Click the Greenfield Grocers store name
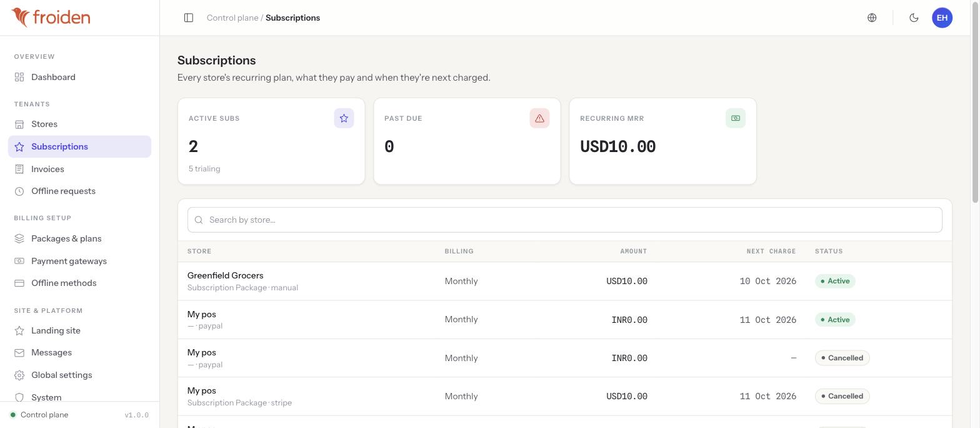The width and height of the screenshot is (980, 428). pyautogui.click(x=225, y=275)
